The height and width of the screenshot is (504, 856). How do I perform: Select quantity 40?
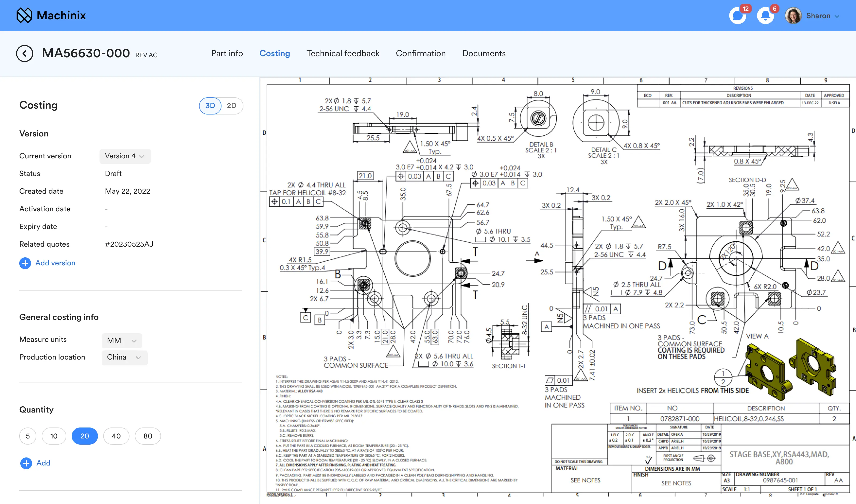[x=116, y=436]
